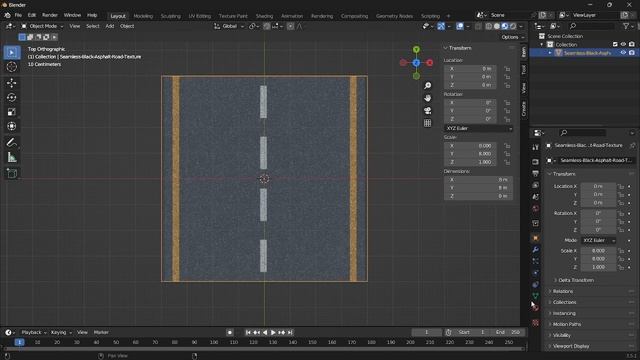The image size is (640, 360).
Task: Select the Annotate tool
Action: coord(12,142)
